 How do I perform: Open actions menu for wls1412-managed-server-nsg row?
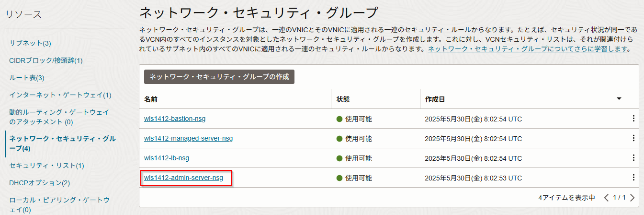pyautogui.click(x=633, y=138)
